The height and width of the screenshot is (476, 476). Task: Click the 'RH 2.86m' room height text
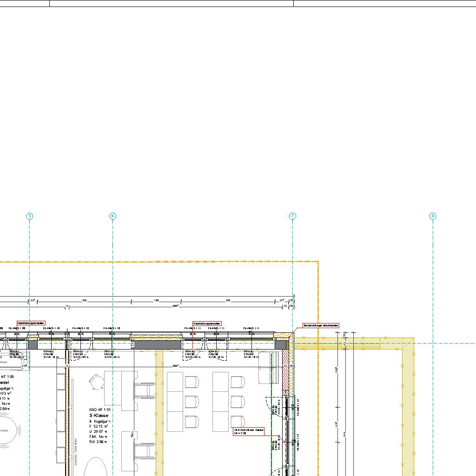click(99, 442)
